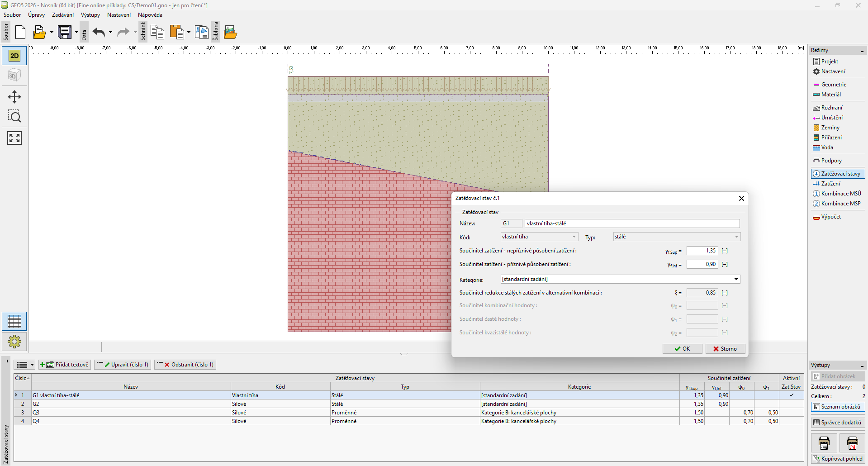Click the undo arrow in toolbar
868x466 pixels.
tap(99, 32)
